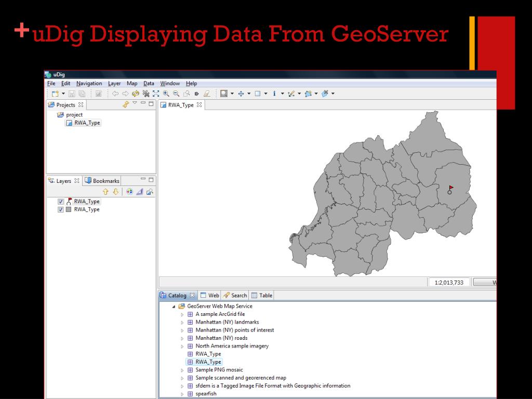Click the Zoom Out magnifier icon
The height and width of the screenshot is (399, 532).
pos(176,94)
